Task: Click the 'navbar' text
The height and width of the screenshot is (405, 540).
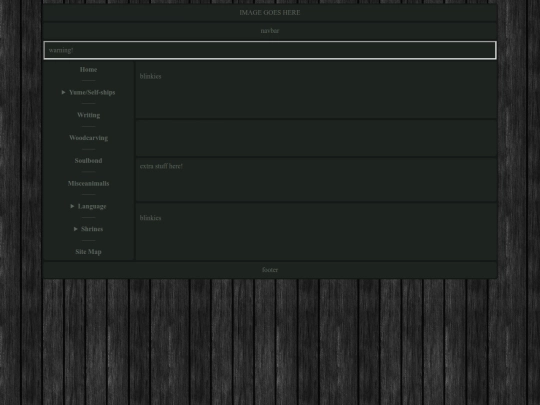Action: [270, 31]
